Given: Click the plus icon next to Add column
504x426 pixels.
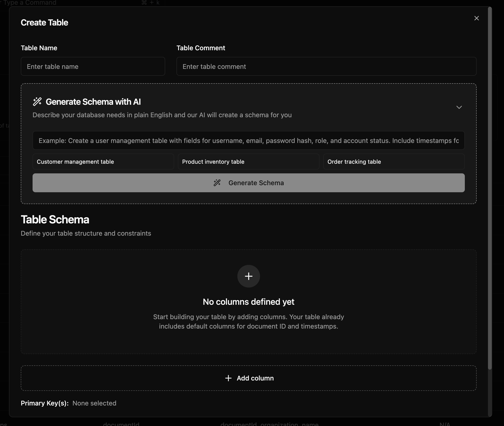Looking at the screenshot, I should pyautogui.click(x=228, y=378).
